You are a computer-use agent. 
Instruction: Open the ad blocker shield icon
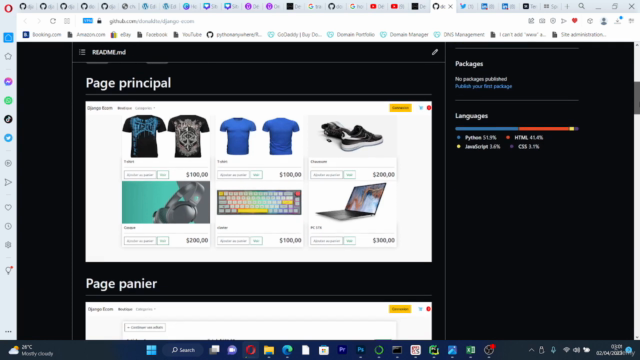point(553,21)
